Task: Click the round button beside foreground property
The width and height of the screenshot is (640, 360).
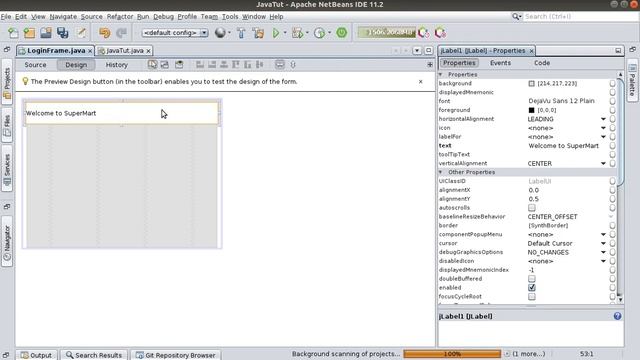Action: click(612, 110)
